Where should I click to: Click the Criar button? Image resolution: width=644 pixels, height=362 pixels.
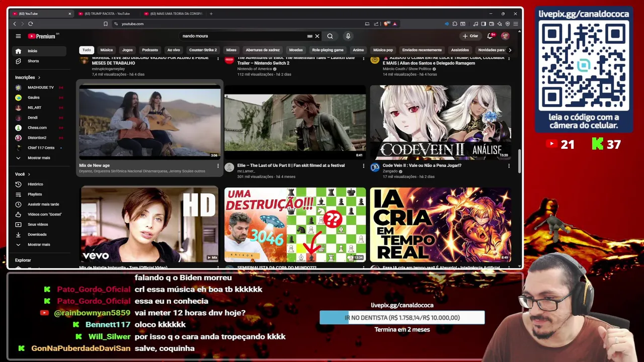[470, 36]
